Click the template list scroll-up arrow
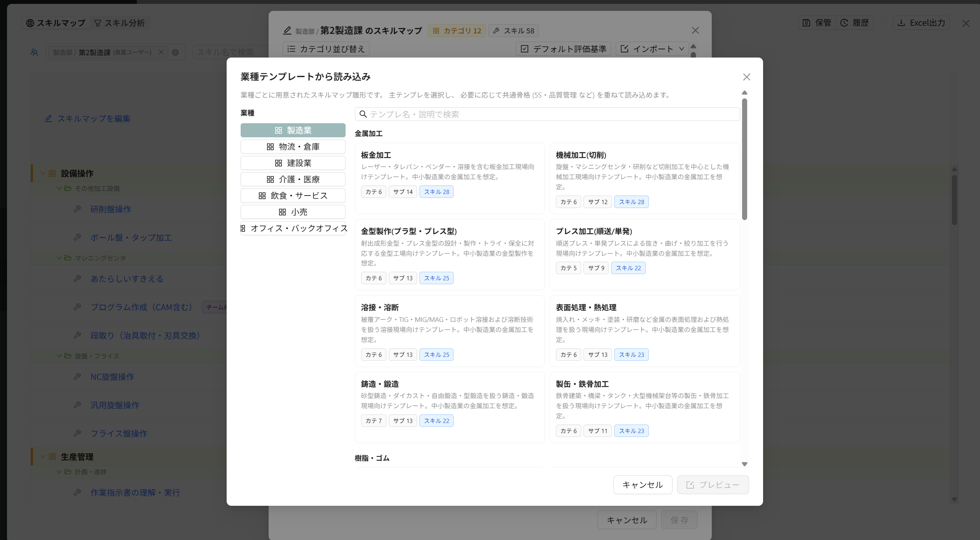 pyautogui.click(x=744, y=93)
